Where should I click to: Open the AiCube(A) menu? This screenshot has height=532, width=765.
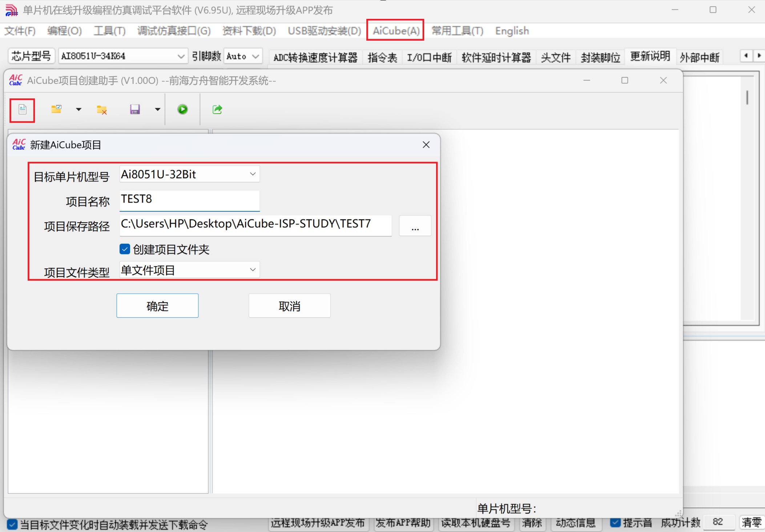pos(396,31)
